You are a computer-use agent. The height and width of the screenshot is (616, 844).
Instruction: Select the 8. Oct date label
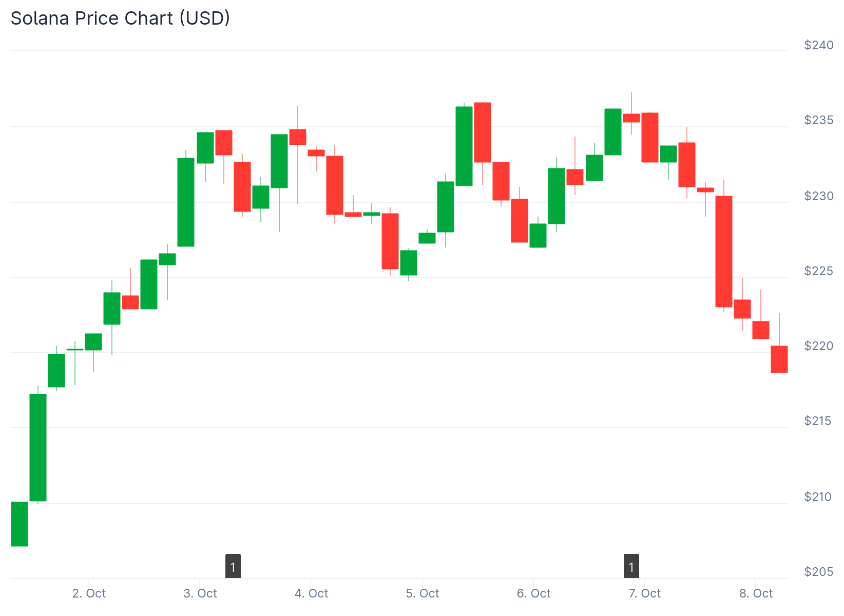coord(756,593)
